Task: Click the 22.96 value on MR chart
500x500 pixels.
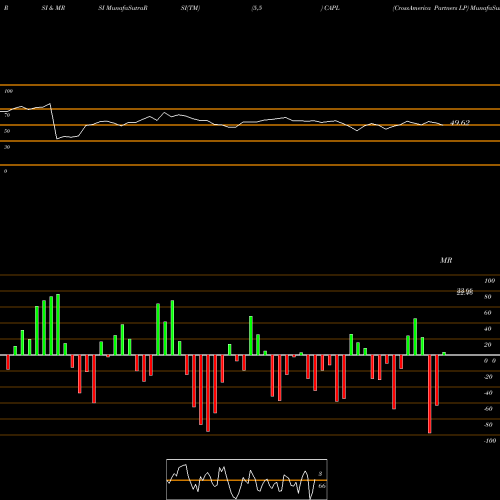Action: [465, 292]
